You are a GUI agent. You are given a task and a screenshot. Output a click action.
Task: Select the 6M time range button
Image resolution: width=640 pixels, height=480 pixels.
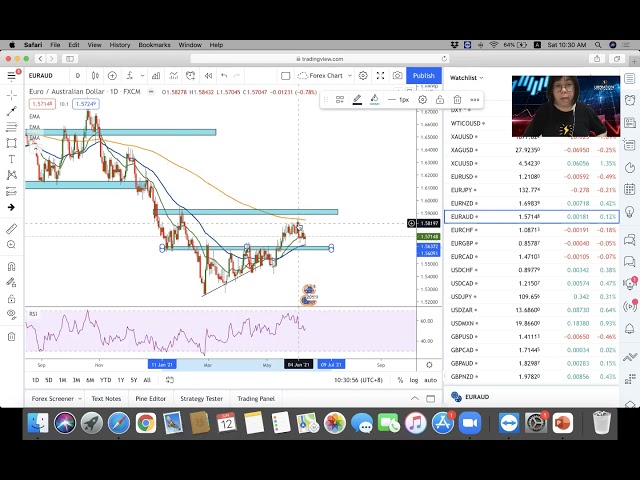point(90,380)
